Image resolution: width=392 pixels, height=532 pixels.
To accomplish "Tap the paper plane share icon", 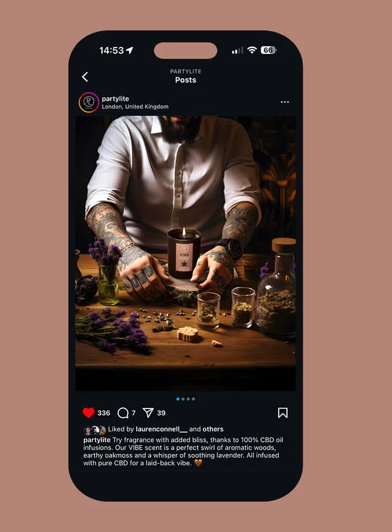I will pos(148,412).
